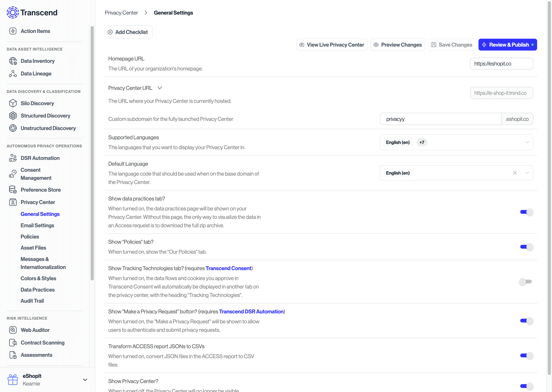Follow the Transcend DSR Automation link
This screenshot has width=552, height=392.
[251, 311]
